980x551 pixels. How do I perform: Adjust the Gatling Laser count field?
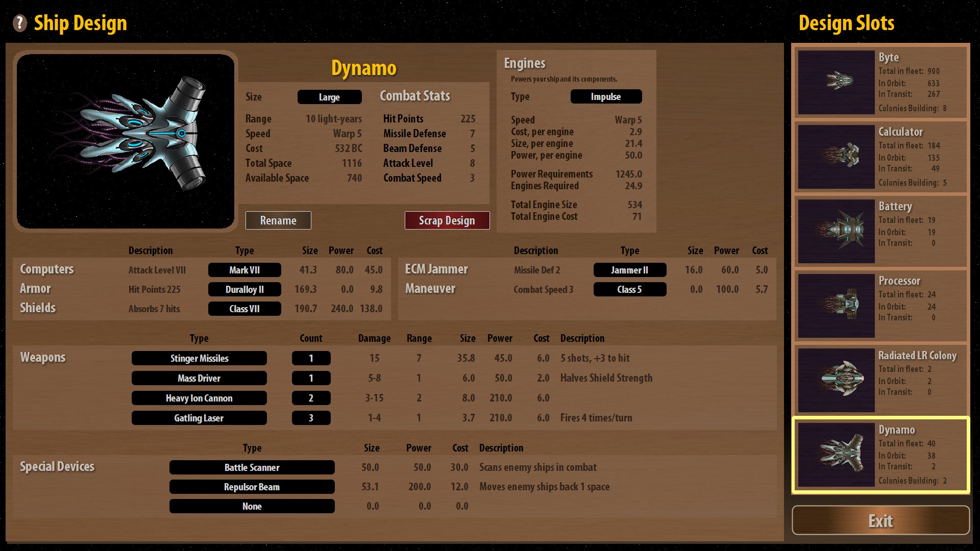click(x=311, y=418)
